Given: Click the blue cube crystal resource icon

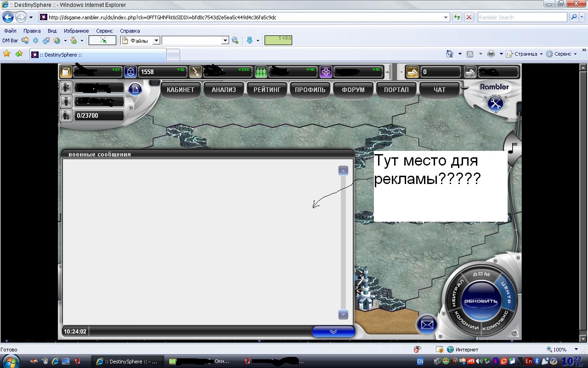Looking at the screenshot, I should coord(130,72).
